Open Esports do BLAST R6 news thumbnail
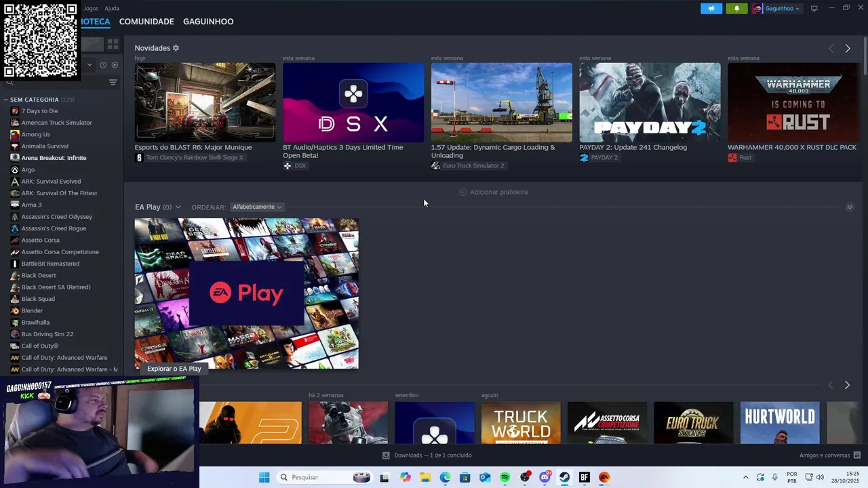Image resolution: width=868 pixels, height=488 pixels. 205,102
